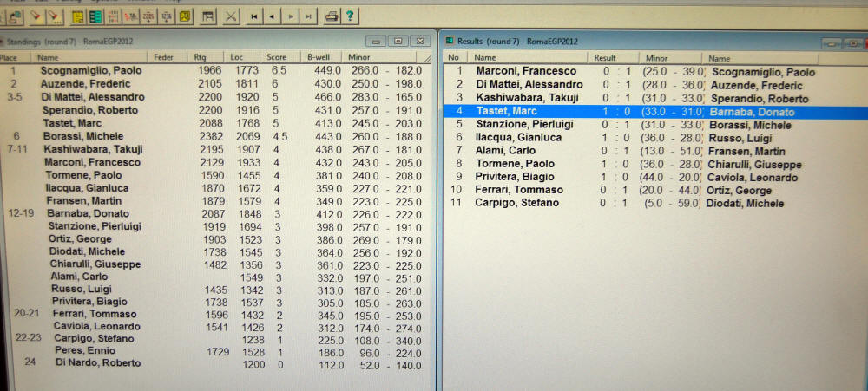The height and width of the screenshot is (391, 868).
Task: Jump to last round with skip-forward arrow
Action: [x=308, y=16]
